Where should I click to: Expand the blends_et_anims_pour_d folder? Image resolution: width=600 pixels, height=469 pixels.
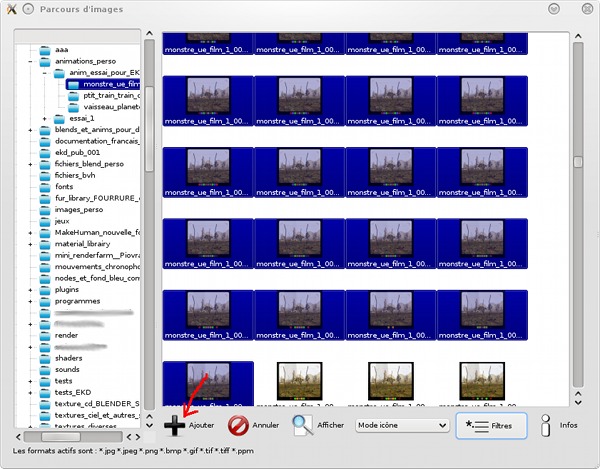[x=30, y=130]
